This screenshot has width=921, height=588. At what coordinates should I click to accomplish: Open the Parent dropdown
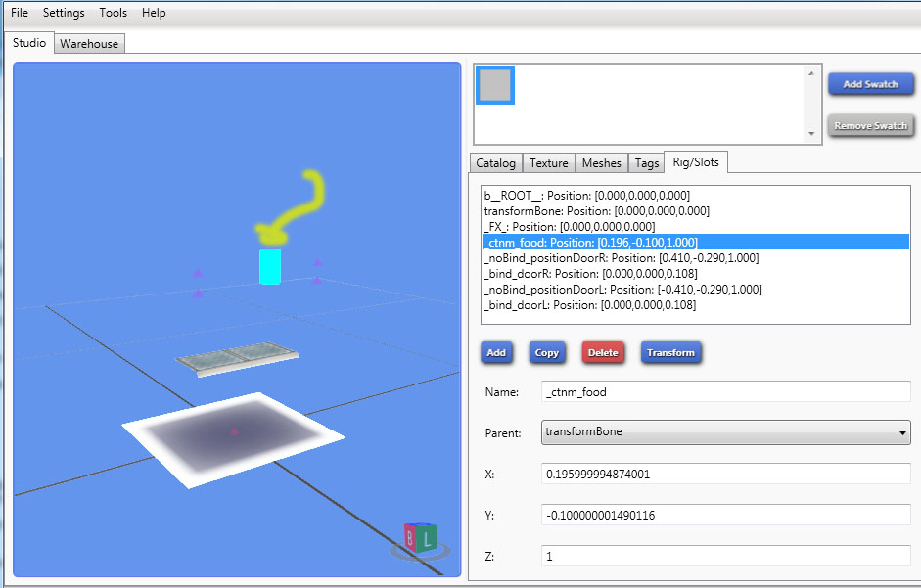(x=725, y=432)
